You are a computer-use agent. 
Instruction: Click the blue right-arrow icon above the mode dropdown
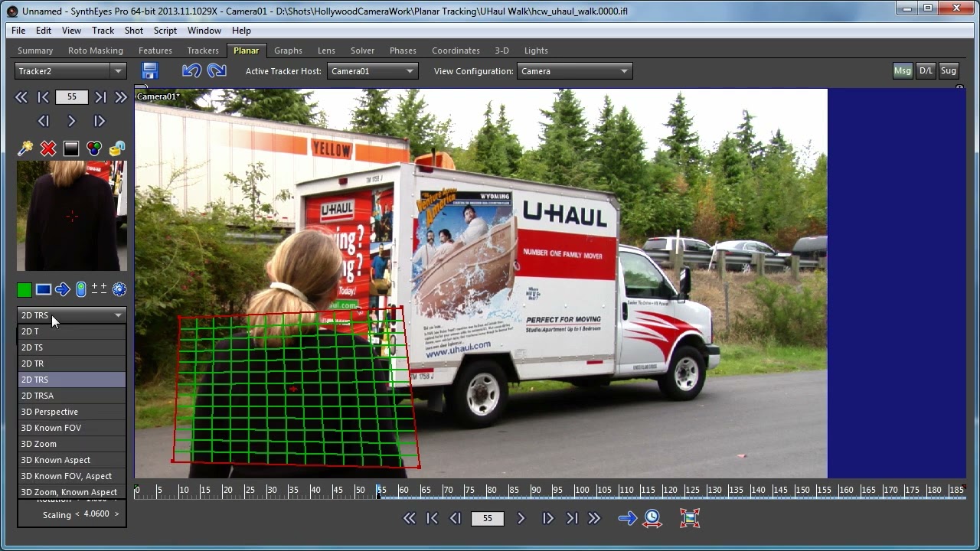pyautogui.click(x=63, y=289)
